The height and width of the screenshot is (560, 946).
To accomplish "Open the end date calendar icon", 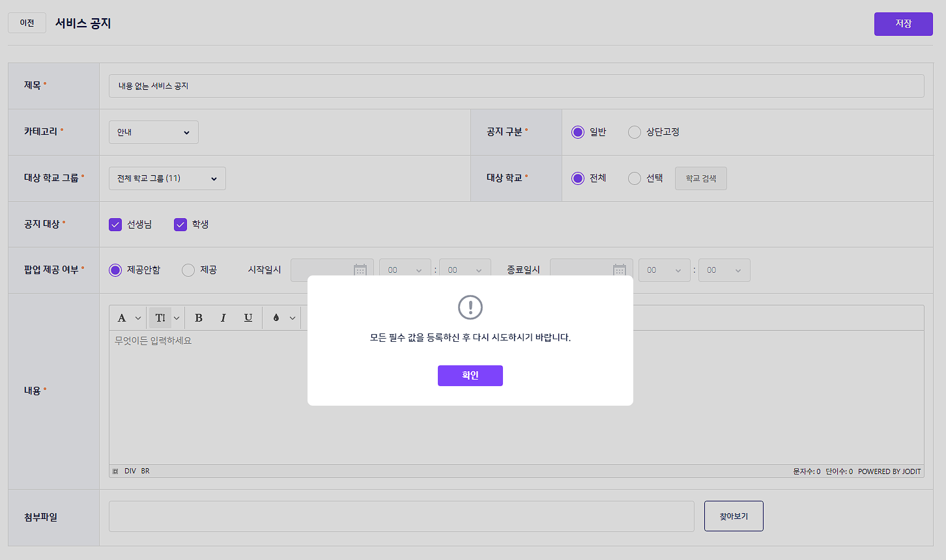I will (619, 270).
